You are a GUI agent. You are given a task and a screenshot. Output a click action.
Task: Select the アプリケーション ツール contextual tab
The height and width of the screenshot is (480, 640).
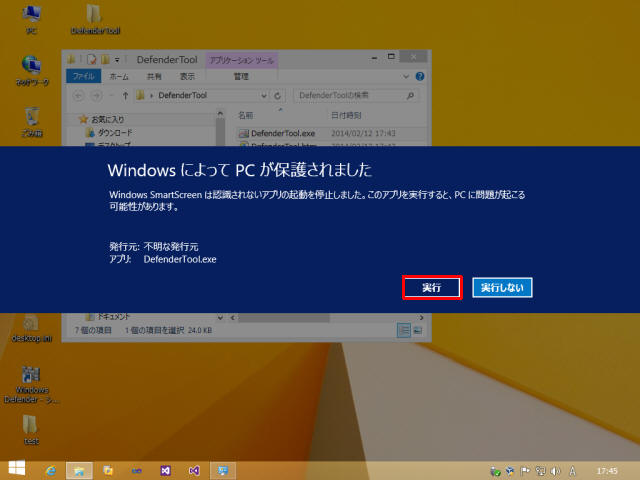pos(241,60)
